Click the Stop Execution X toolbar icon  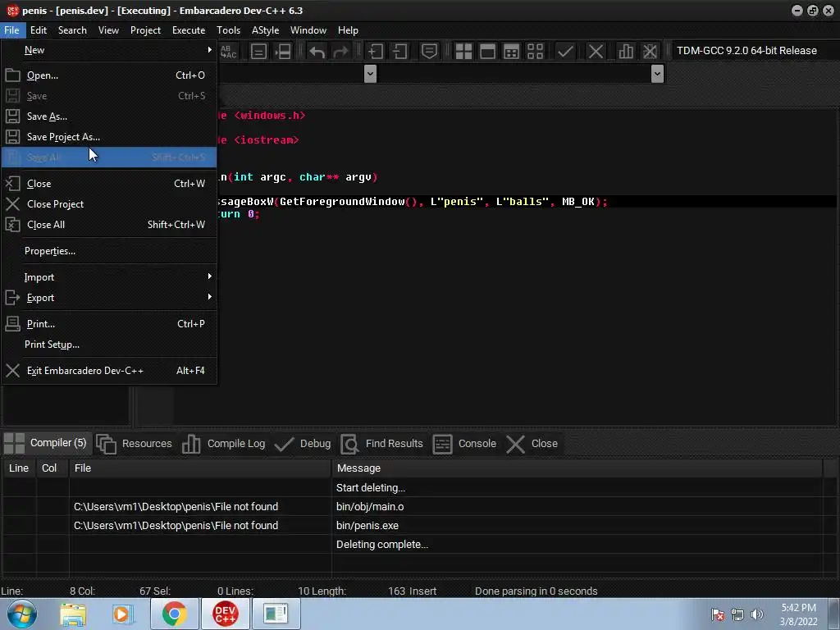[596, 52]
